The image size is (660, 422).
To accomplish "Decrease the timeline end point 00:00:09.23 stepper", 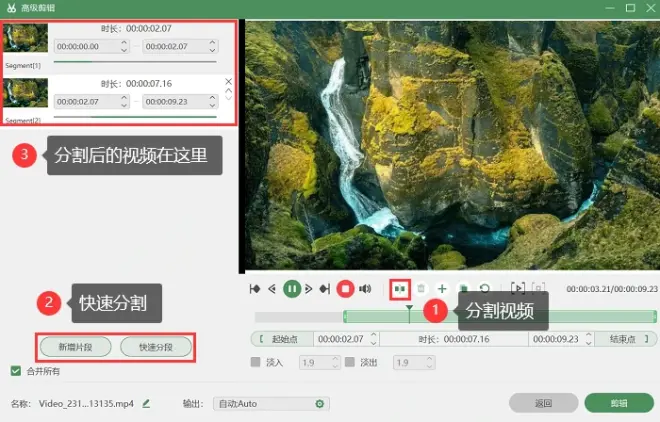I will 589,343.
